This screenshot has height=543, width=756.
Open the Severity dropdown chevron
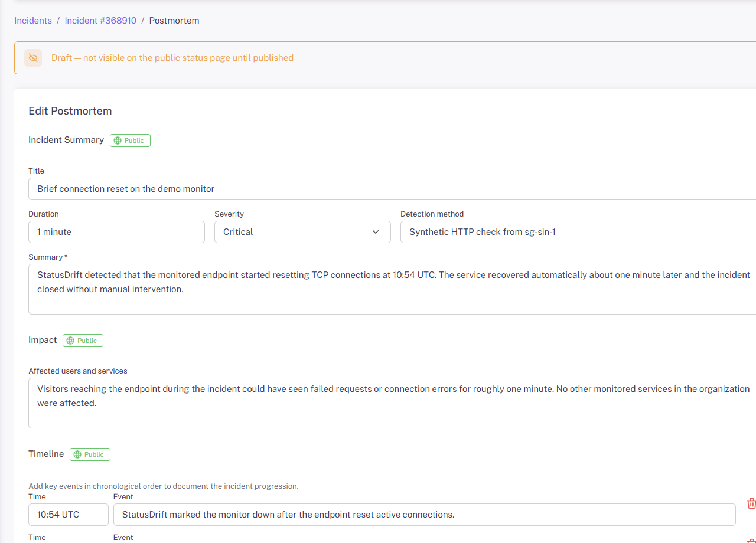tap(376, 232)
